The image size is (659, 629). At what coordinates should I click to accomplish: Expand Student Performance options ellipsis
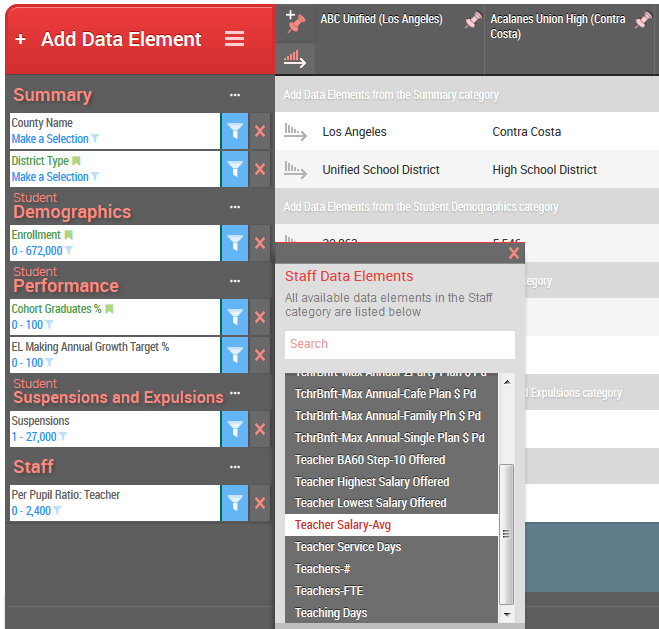[235, 281]
